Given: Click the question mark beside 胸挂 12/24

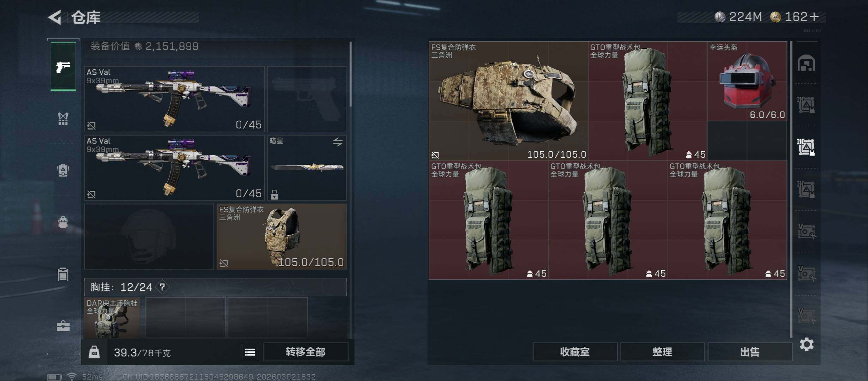Looking at the screenshot, I should click(162, 287).
